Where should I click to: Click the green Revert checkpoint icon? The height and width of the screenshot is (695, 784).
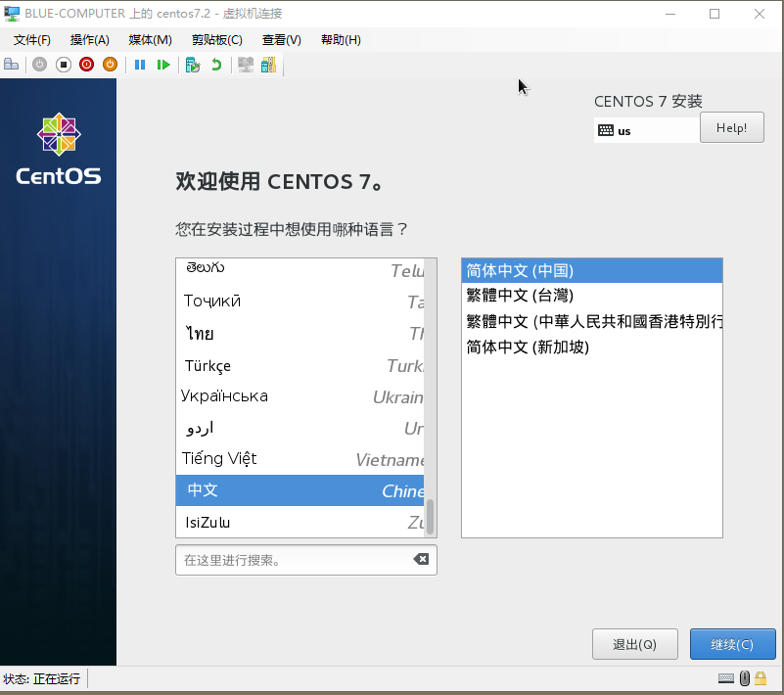[215, 64]
